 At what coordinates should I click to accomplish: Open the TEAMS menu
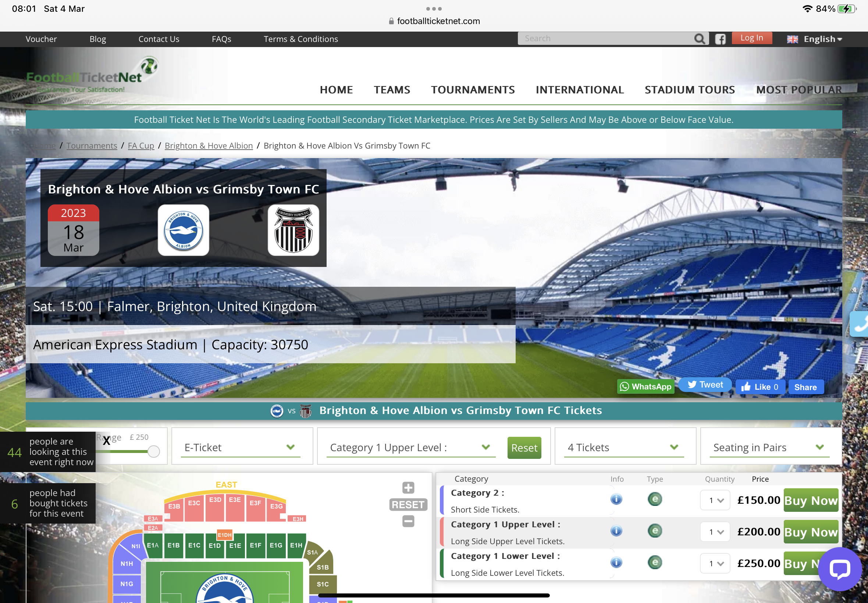(x=392, y=90)
